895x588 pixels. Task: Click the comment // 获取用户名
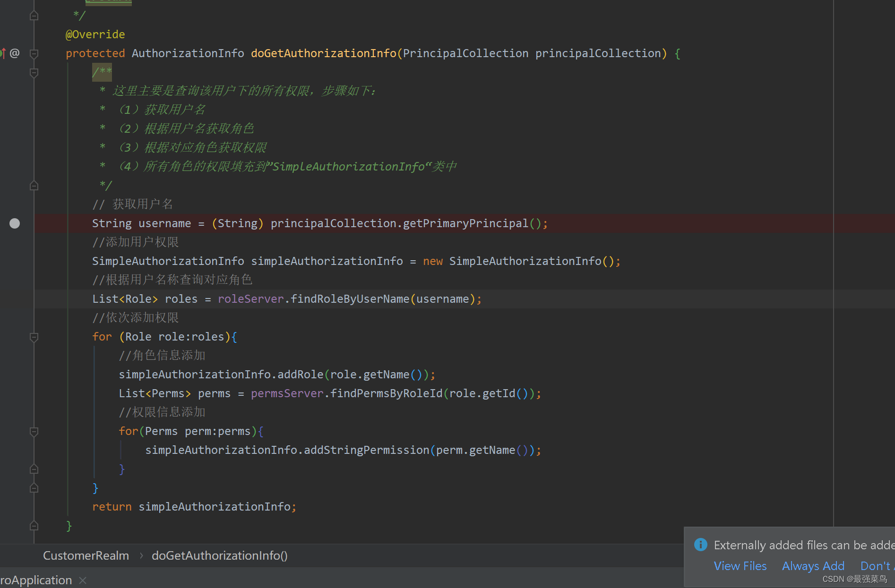tap(133, 205)
